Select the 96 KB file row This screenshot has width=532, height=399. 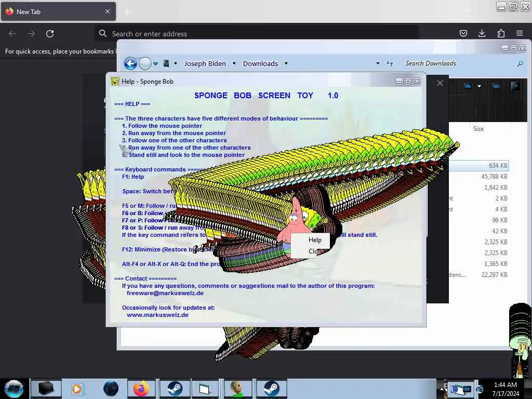coord(478,220)
